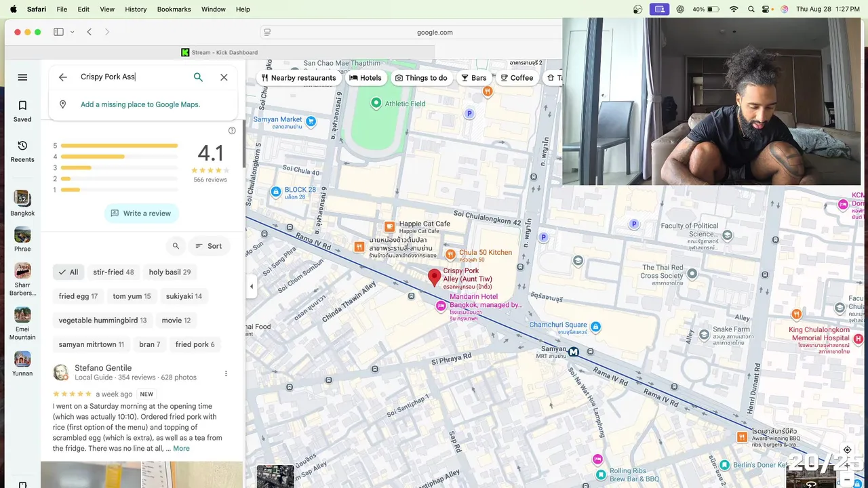Search reviews with the magnifier button

tap(176, 246)
